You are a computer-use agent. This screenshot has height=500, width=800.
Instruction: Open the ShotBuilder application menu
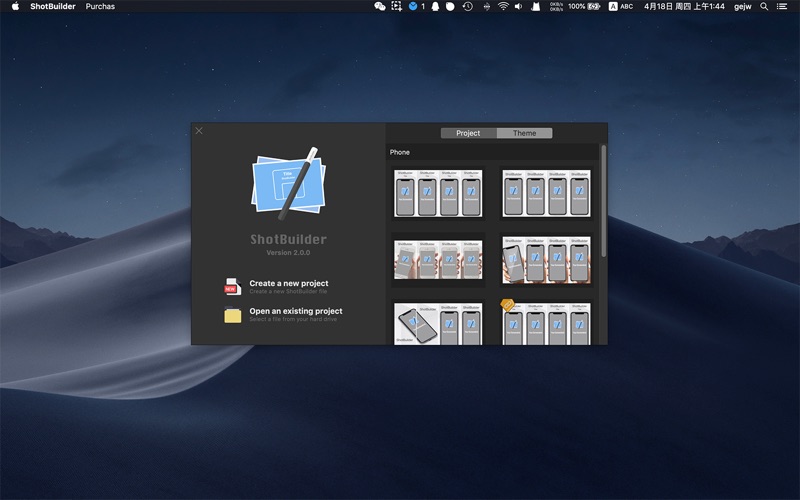52,6
